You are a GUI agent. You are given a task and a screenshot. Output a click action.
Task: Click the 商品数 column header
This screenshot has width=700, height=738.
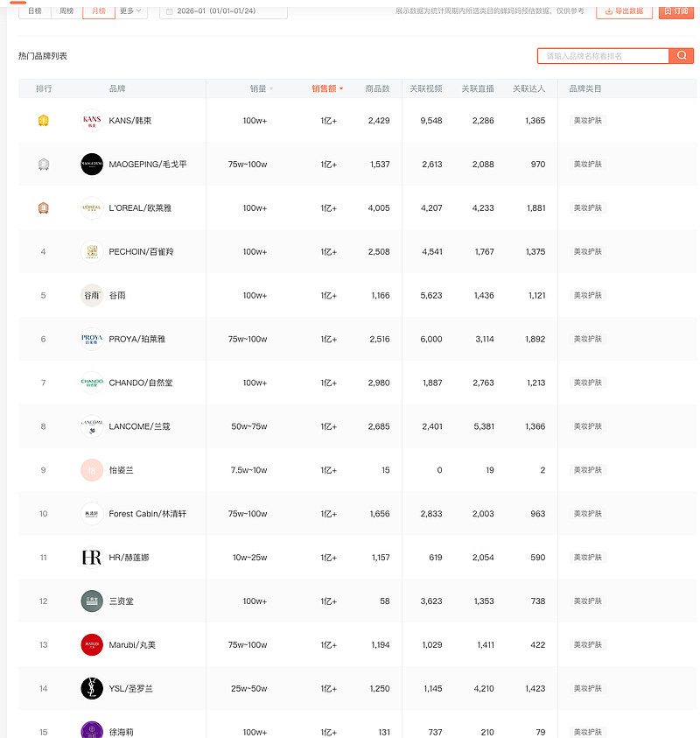pyautogui.click(x=378, y=88)
